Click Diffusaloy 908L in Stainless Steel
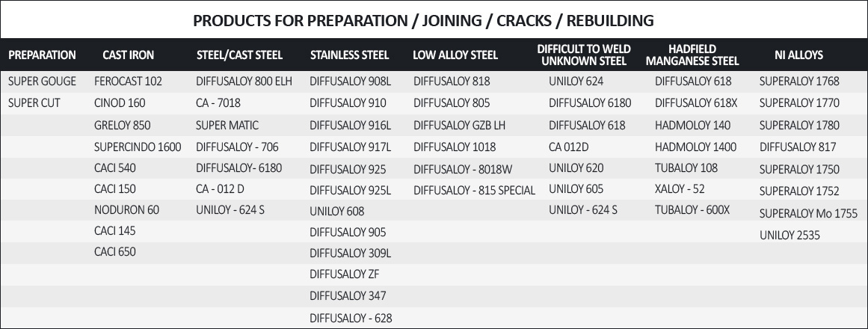This screenshot has height=329, width=868. point(350,81)
